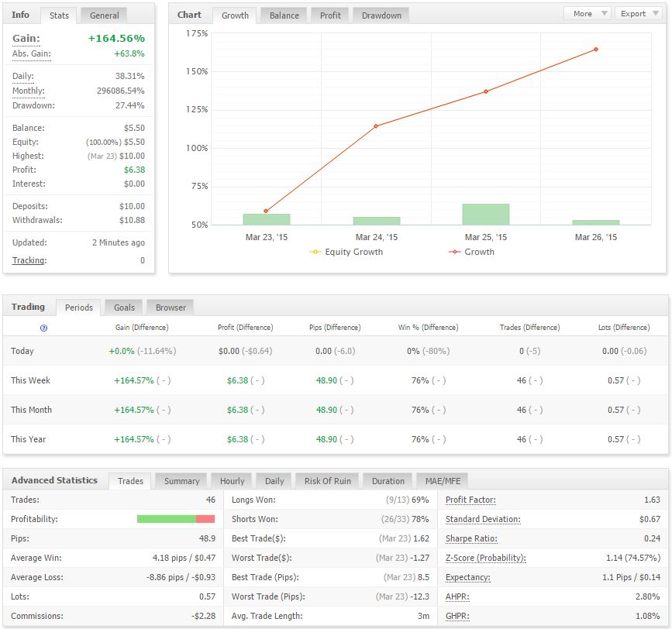The width and height of the screenshot is (672, 629).
Task: Click the Expectancy label
Action: pyautogui.click(x=467, y=577)
